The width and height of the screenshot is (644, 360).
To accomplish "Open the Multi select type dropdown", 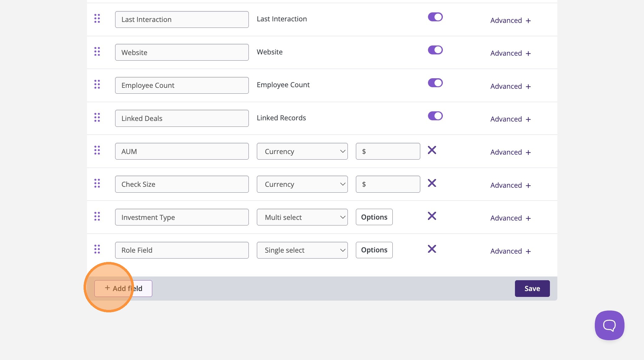I will (302, 217).
